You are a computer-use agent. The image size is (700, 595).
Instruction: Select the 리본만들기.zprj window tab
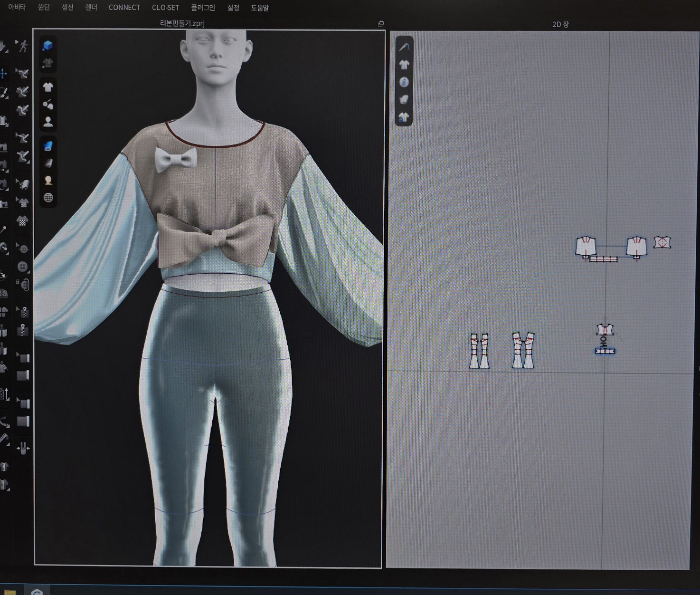182,23
